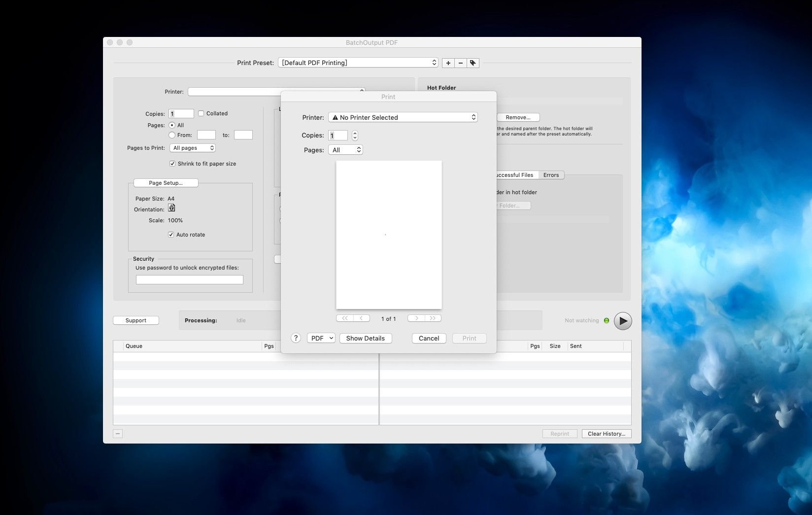Remove print preset with minus button

(x=461, y=63)
